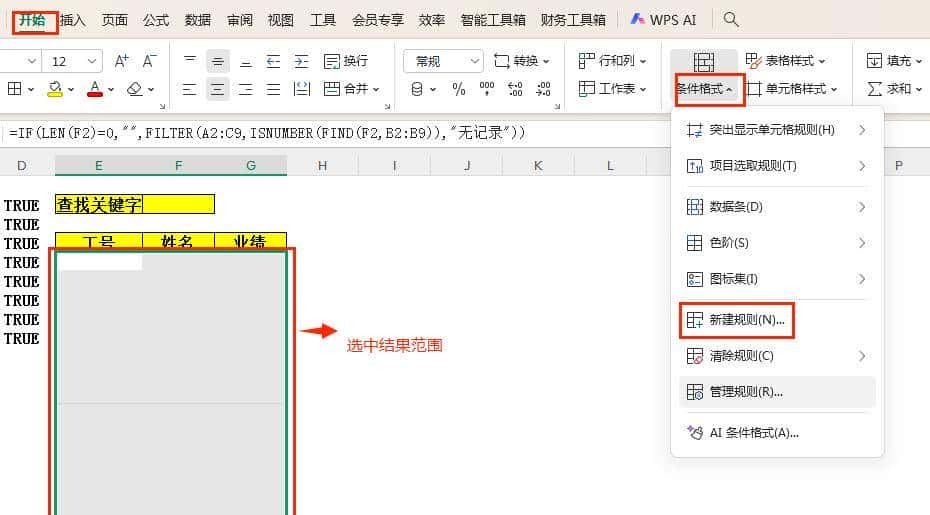
Task: Open 项目选取规则(T) submenu
Action: (x=777, y=166)
